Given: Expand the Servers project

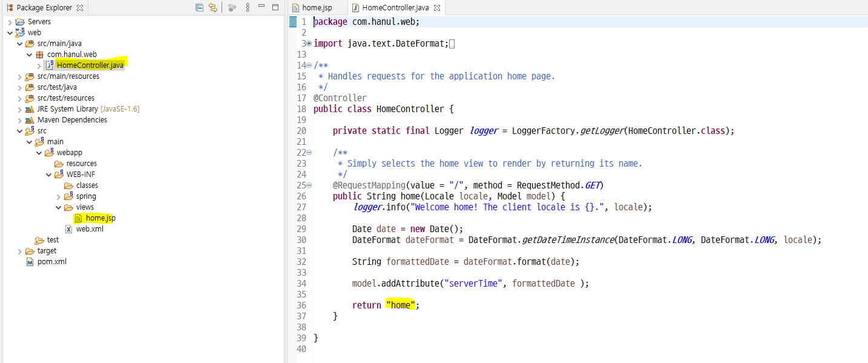Looking at the screenshot, I should pyautogui.click(x=10, y=22).
